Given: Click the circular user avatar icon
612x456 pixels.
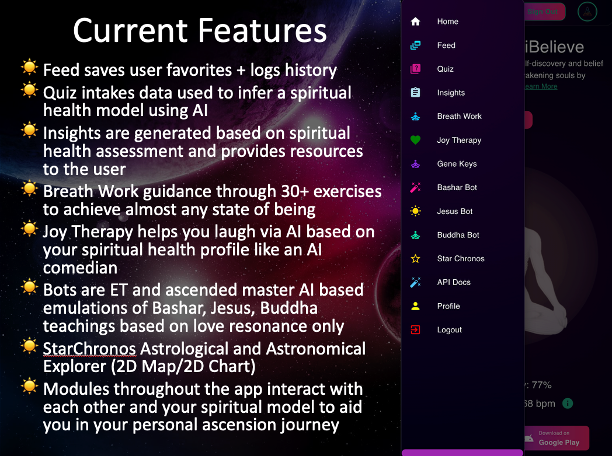Looking at the screenshot, I should pos(587,11).
